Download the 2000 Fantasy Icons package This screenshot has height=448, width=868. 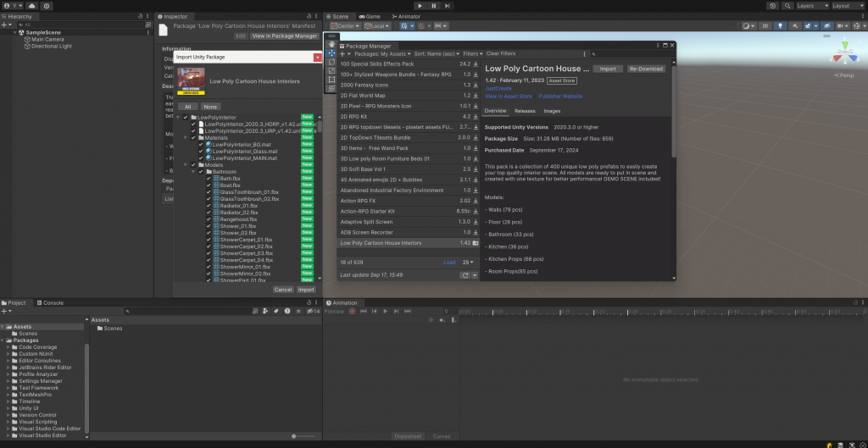pyautogui.click(x=476, y=86)
